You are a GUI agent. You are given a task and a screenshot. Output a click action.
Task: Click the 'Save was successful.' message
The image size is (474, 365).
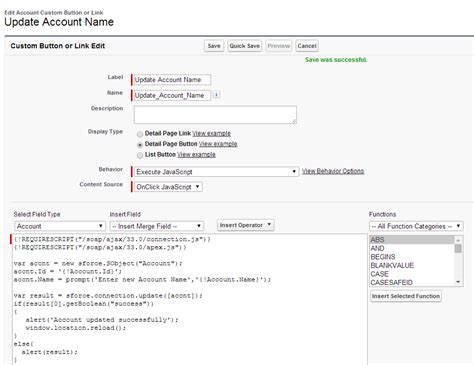[x=336, y=60]
